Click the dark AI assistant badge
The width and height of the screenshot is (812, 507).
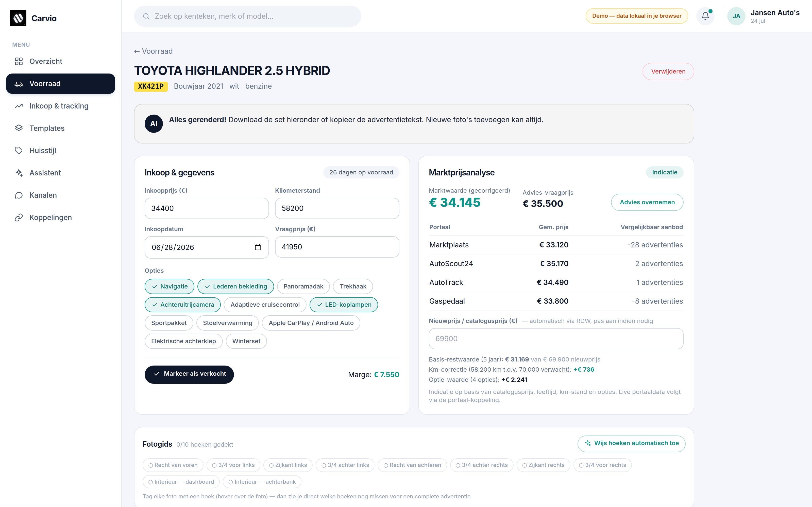tap(154, 124)
